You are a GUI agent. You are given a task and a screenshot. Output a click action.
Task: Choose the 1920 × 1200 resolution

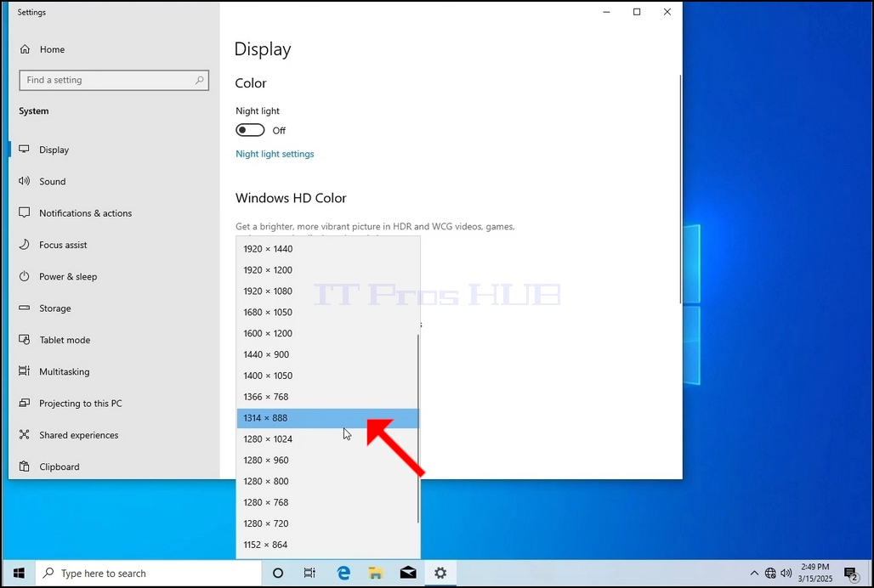click(x=328, y=270)
